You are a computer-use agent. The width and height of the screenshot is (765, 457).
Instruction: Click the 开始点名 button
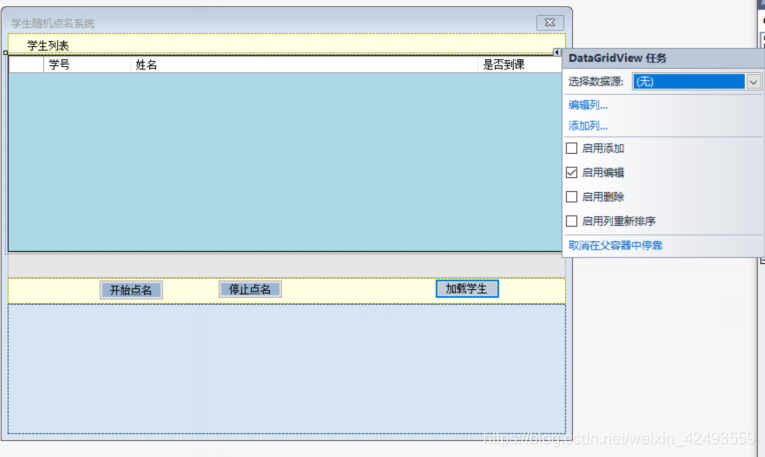[x=131, y=290]
